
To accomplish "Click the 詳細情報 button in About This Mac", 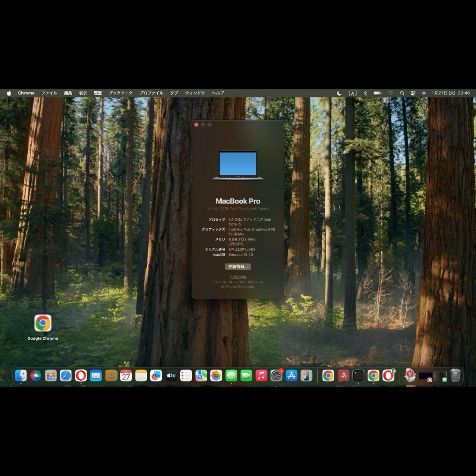I will (x=238, y=267).
